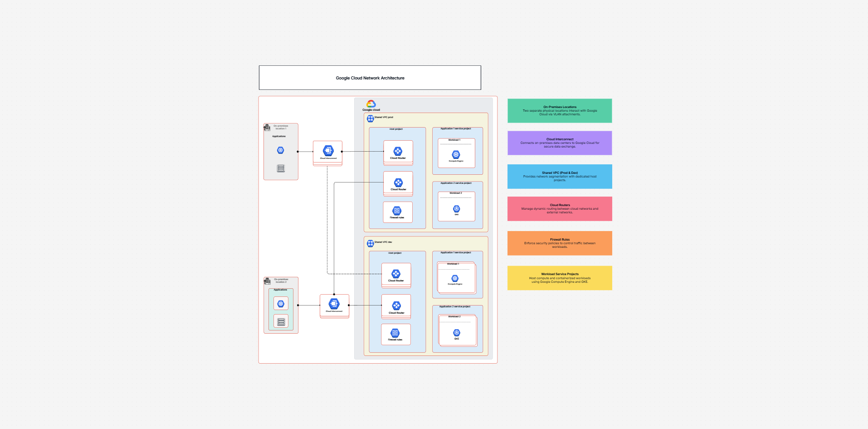Click 'Application 2 service project' label in dev VPC

[x=455, y=306]
